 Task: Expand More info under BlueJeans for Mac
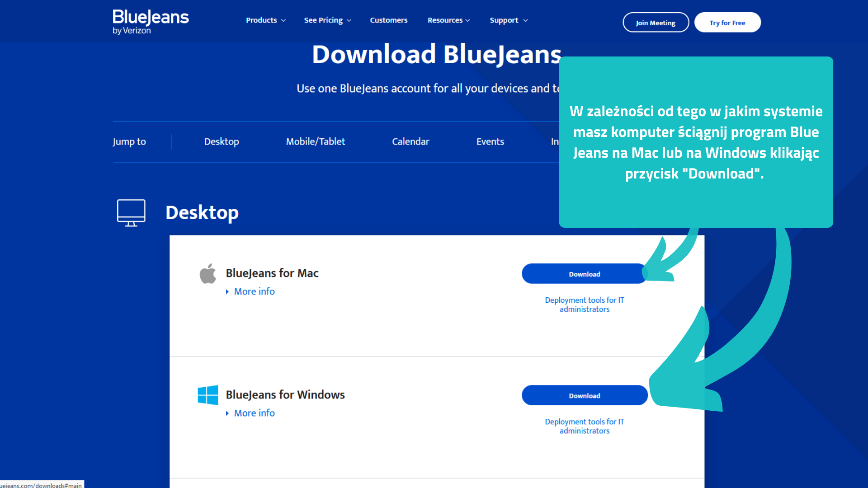coord(250,291)
